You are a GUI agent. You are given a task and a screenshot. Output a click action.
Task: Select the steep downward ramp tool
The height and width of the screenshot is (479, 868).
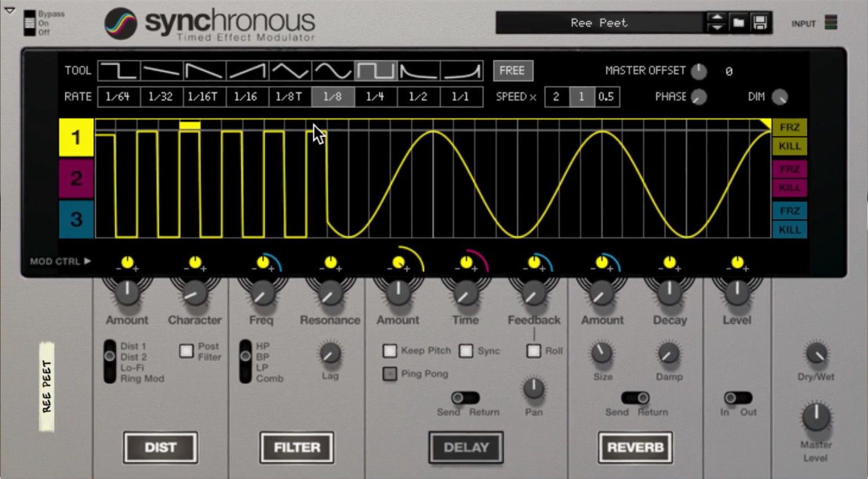[x=204, y=71]
